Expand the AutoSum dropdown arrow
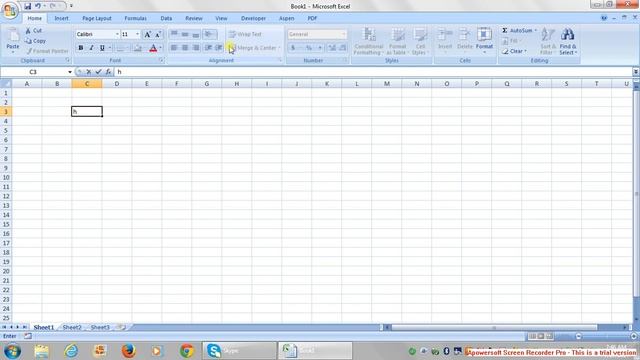 536,31
